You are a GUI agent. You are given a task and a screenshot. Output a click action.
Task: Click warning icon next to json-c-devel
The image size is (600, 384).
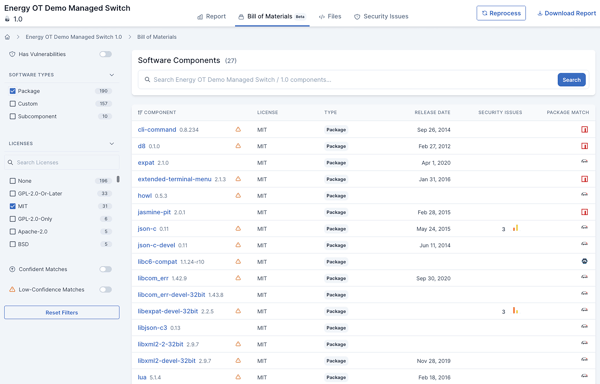(x=238, y=245)
